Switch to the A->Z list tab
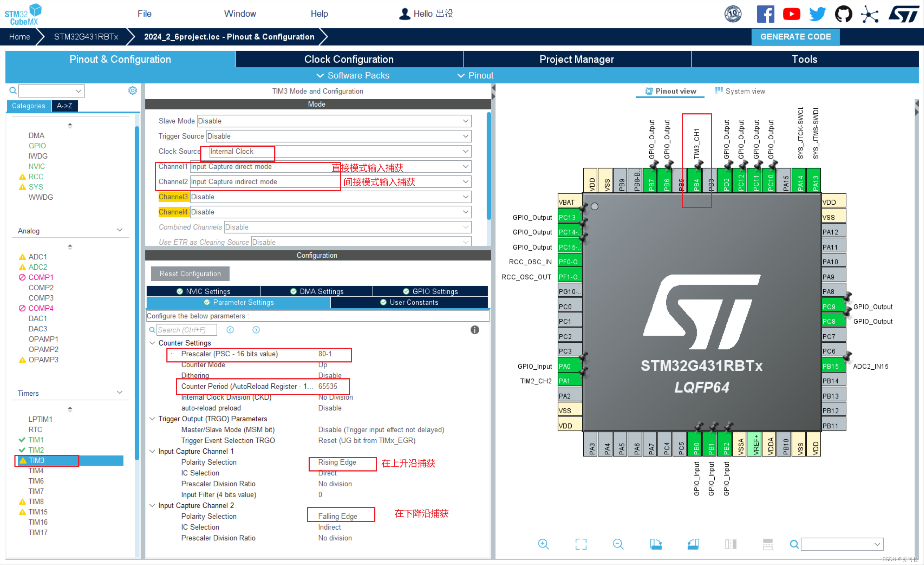 (x=65, y=106)
